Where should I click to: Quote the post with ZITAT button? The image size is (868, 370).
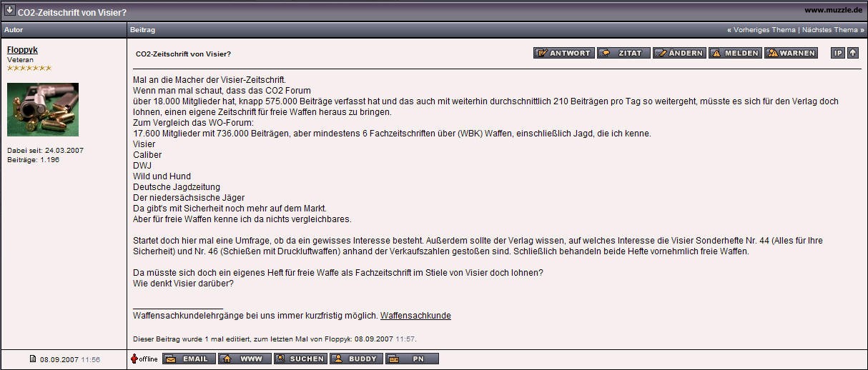[623, 54]
